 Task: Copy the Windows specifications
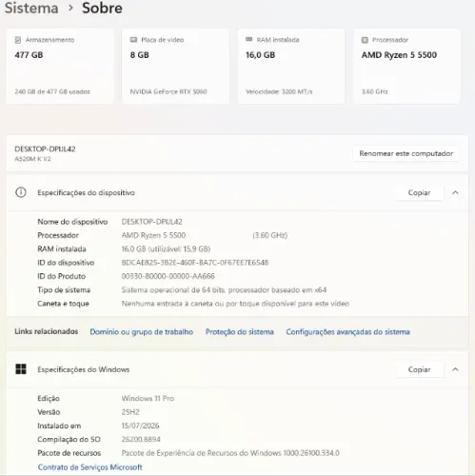point(419,369)
